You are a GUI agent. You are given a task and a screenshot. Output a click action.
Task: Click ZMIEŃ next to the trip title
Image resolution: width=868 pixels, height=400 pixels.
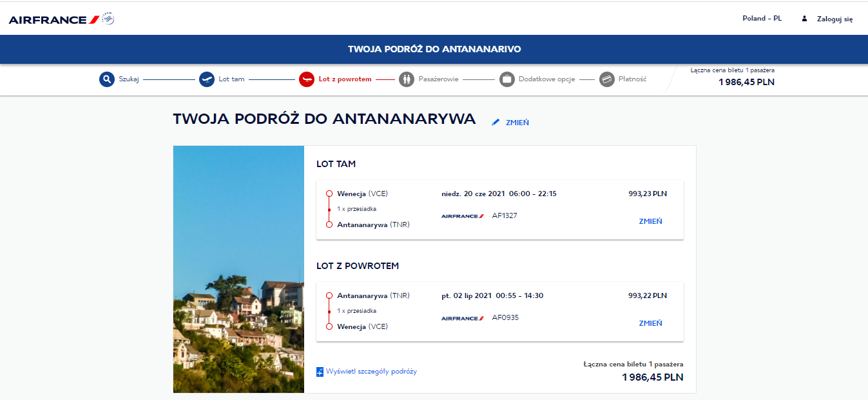coord(517,123)
